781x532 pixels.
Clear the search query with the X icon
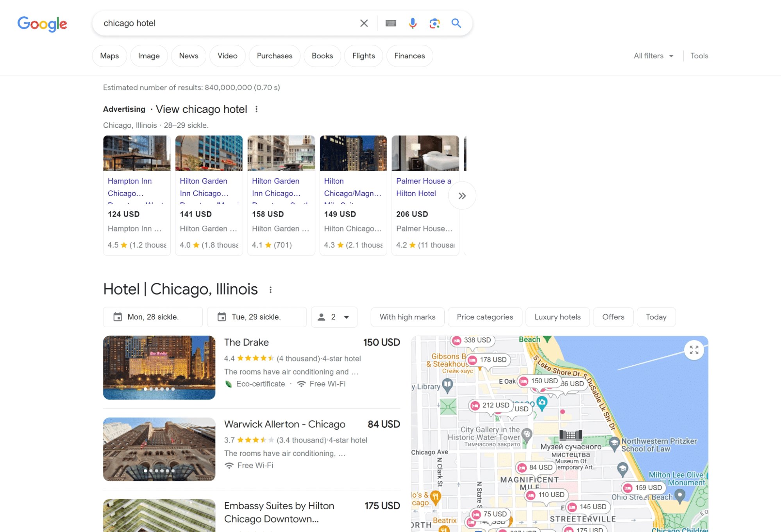364,23
